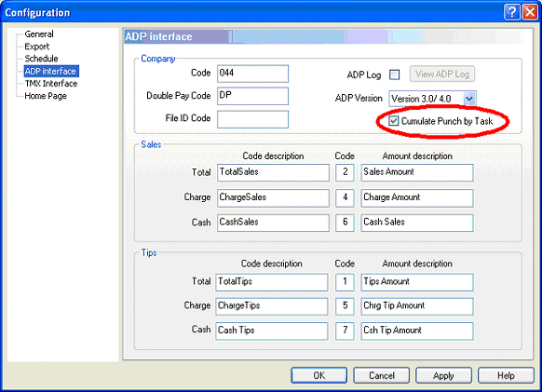Apply the configuration changes
Screen dimensions: 542x392
pyautogui.click(x=443, y=375)
